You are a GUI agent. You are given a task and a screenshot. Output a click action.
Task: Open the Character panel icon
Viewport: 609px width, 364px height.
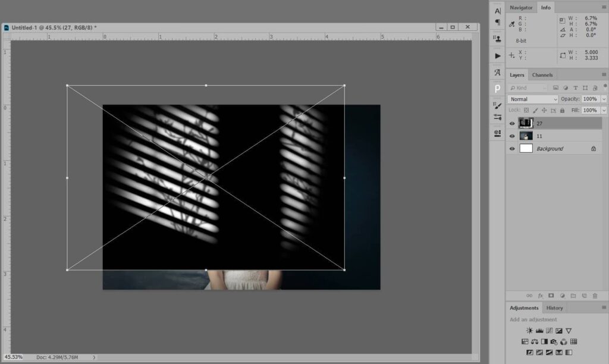pos(498,11)
